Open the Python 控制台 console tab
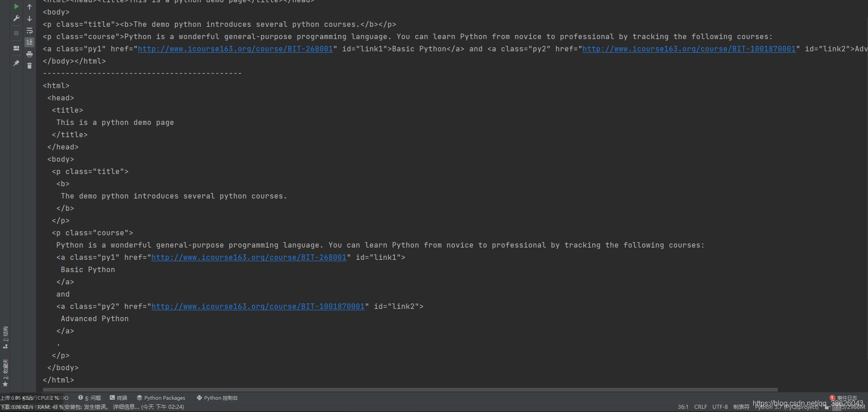 [217, 398]
